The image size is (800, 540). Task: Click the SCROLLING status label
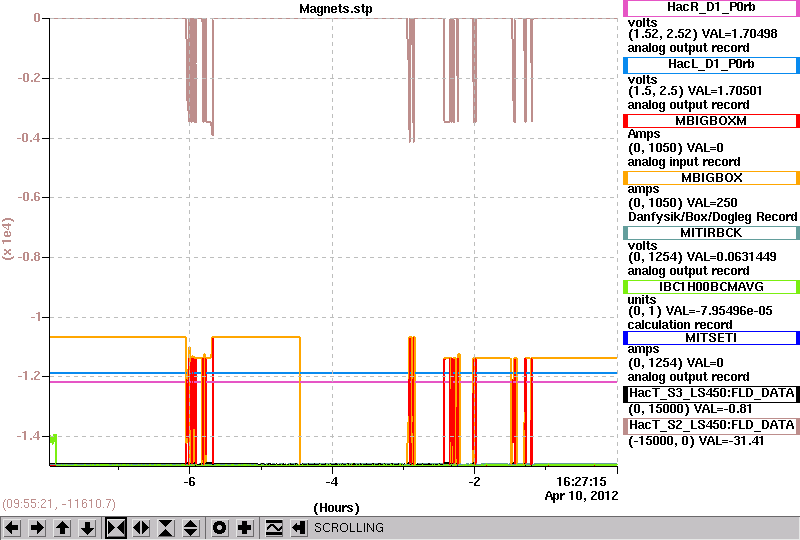pyautogui.click(x=348, y=528)
